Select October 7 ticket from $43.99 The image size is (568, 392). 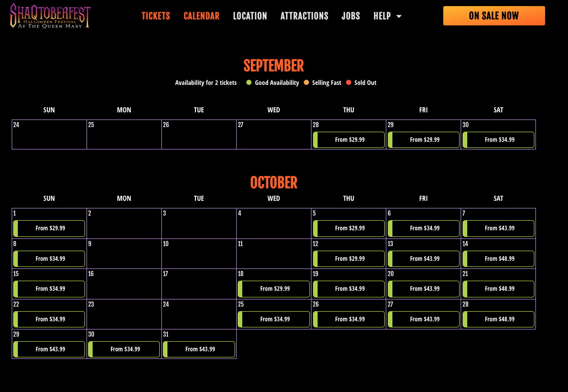[x=498, y=228]
